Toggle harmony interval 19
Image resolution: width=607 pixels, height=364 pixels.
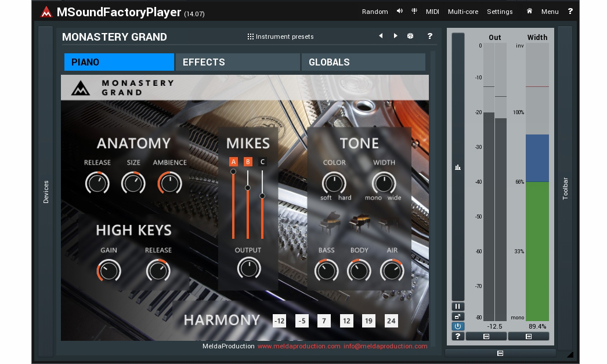(368, 321)
